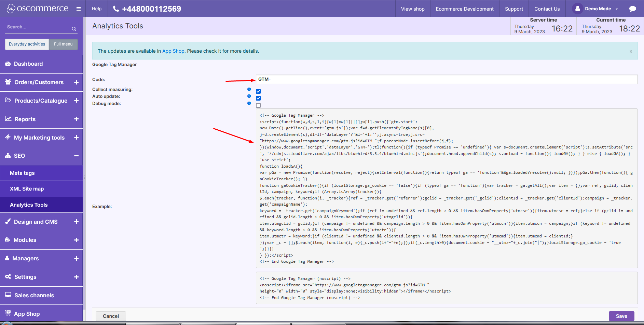644x325 pixels.
Task: Open the XML Site map item
Action: 41,189
